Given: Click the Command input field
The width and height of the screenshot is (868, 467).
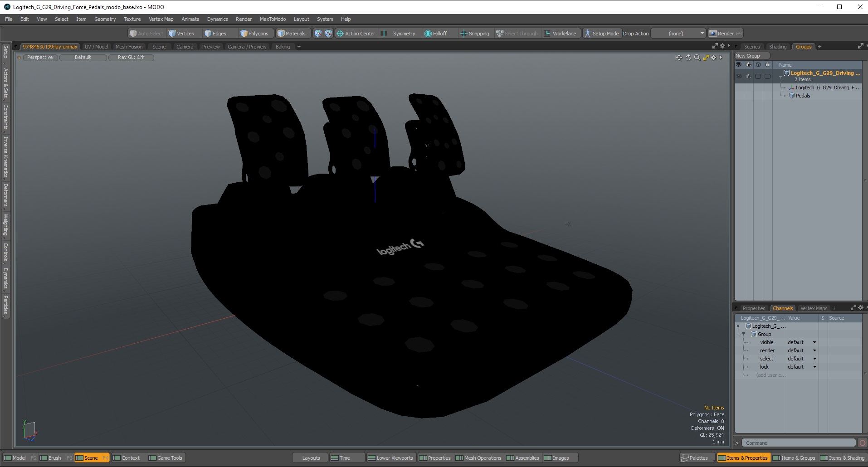Looking at the screenshot, I should [799, 443].
